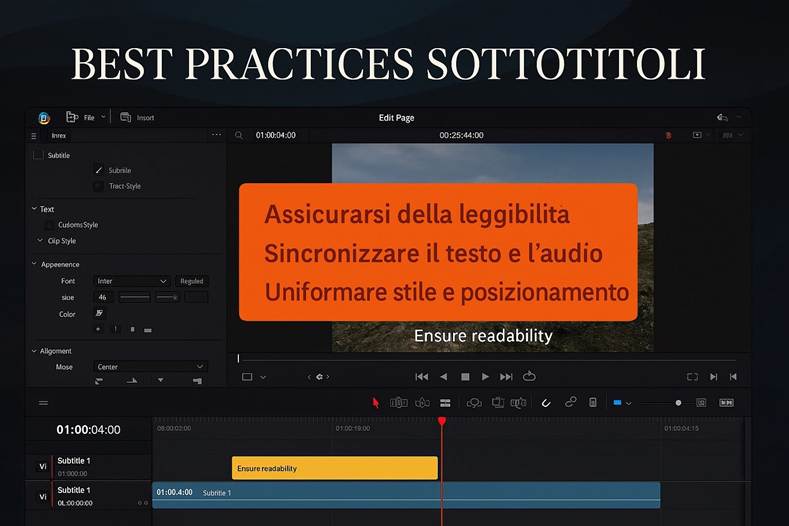Go to previous clip in viewer
This screenshot has height=526, width=789.
733,377
